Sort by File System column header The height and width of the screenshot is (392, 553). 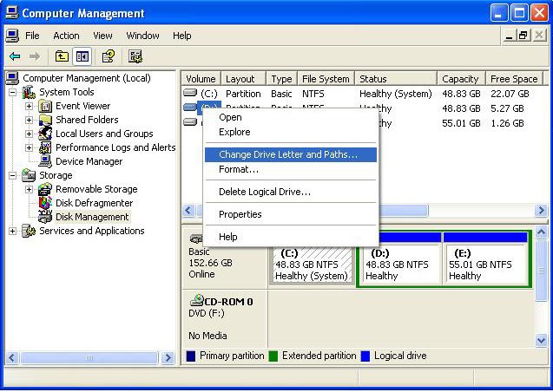point(326,79)
